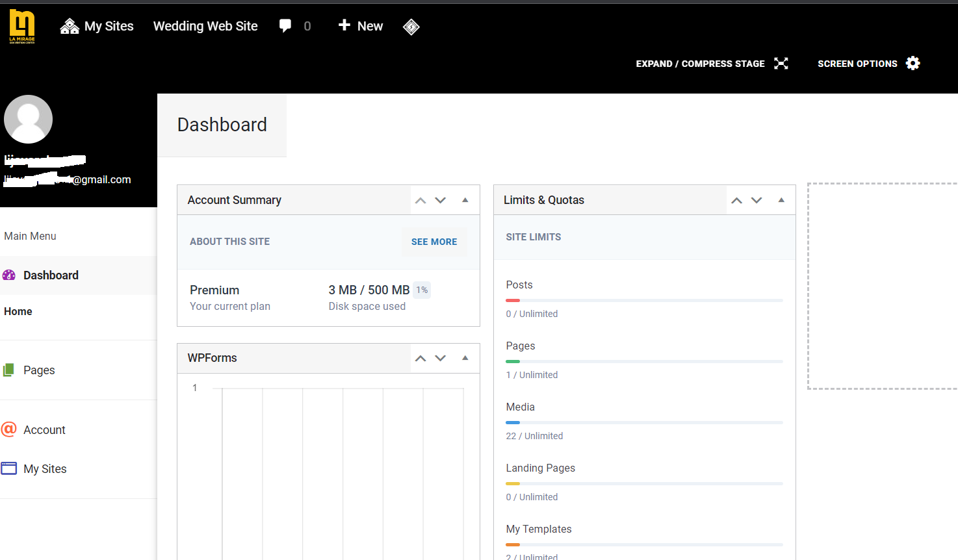The height and width of the screenshot is (560, 958).
Task: Click the Main Menu label
Action: [x=30, y=236]
